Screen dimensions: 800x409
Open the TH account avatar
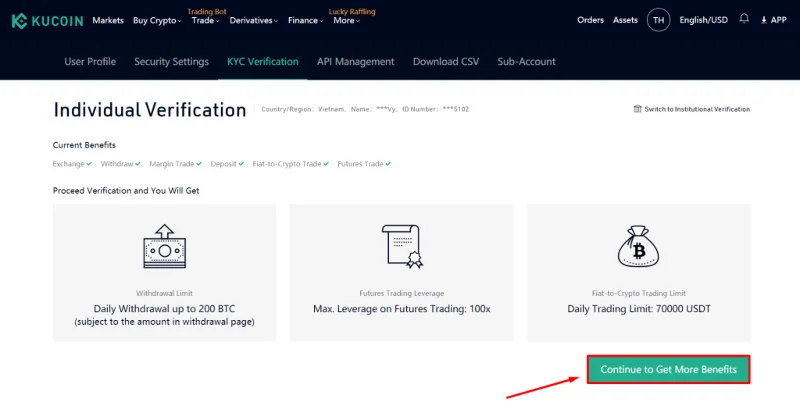[658, 20]
